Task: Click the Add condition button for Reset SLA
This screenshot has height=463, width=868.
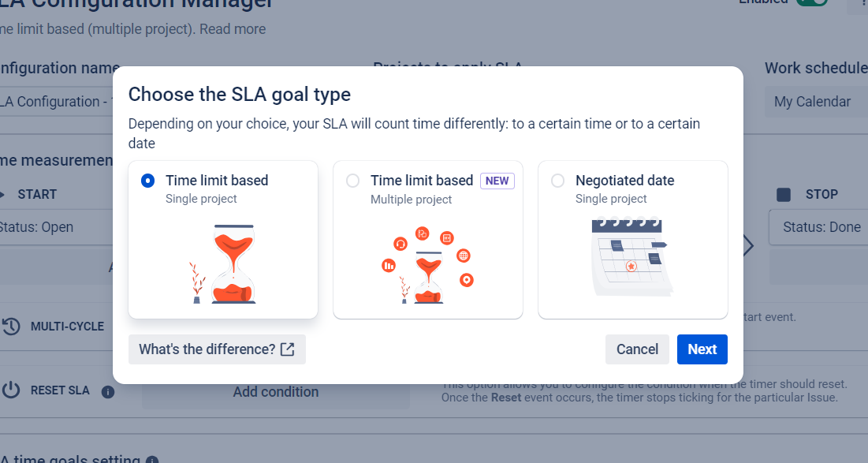Action: point(276,392)
